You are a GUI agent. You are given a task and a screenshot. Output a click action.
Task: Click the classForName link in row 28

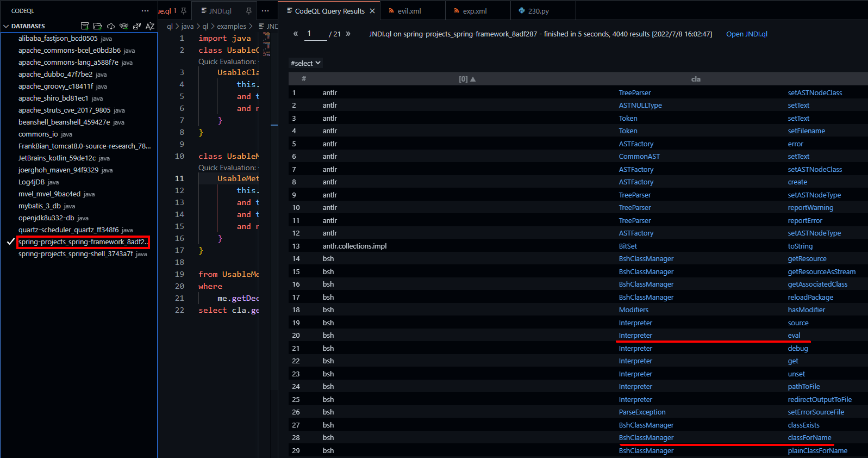tap(809, 438)
